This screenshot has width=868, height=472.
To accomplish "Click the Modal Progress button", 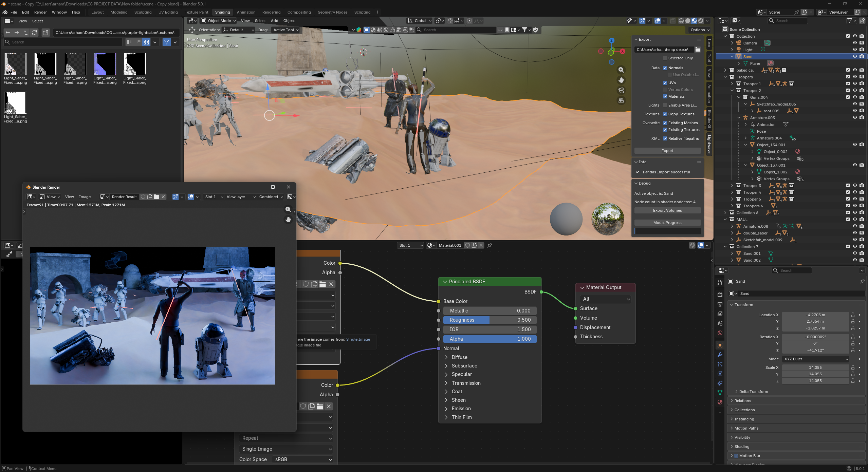I will point(667,223).
